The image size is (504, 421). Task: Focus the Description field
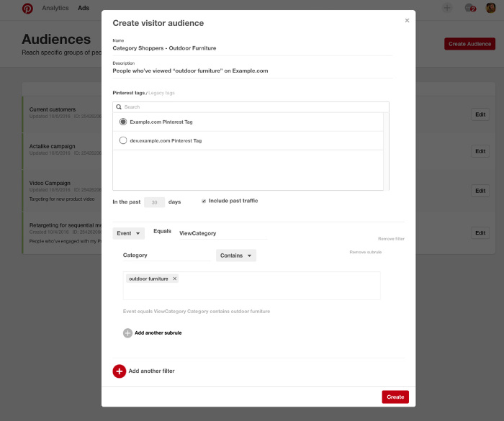coord(252,71)
